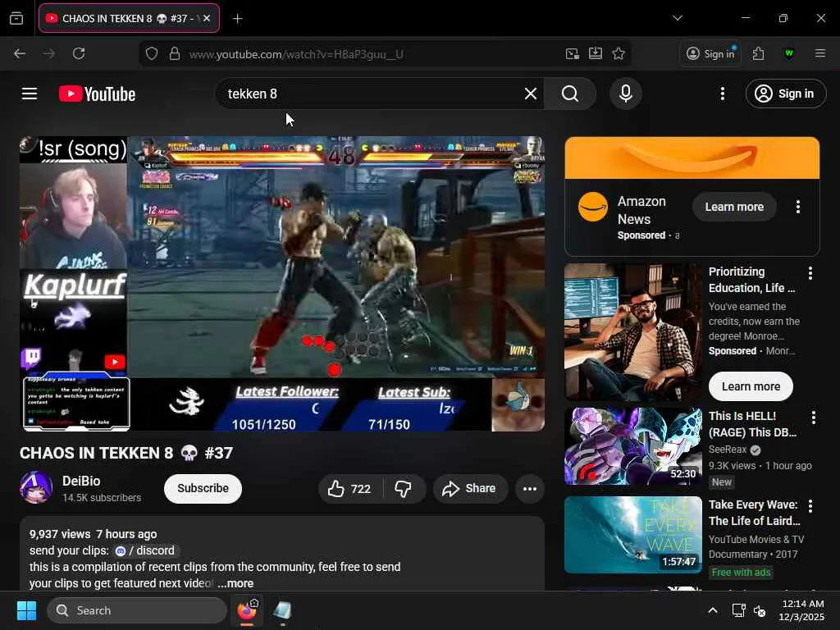Open Firefox tracking protection shield
Image resolution: width=840 pixels, height=630 pixels.
tap(152, 53)
